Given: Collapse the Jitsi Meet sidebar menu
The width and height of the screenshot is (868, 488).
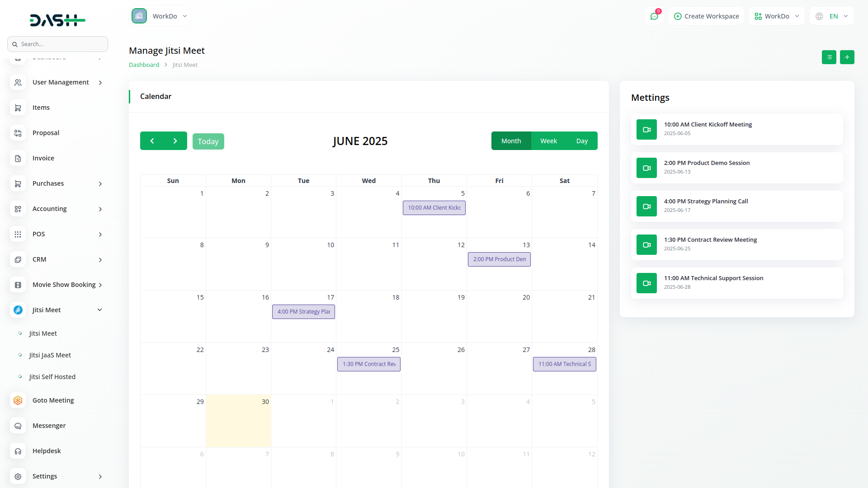Looking at the screenshot, I should click(x=99, y=310).
